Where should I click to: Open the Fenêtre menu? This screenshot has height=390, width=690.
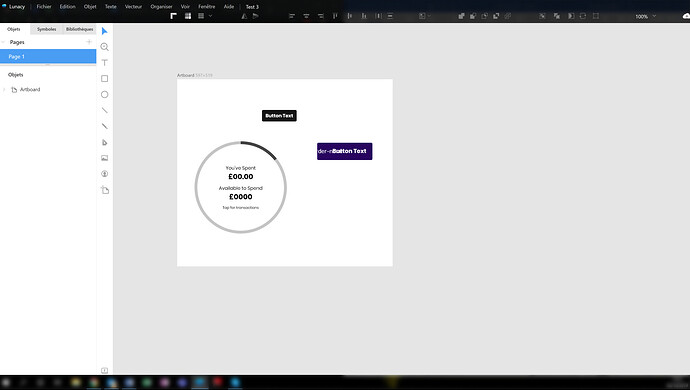pos(206,7)
